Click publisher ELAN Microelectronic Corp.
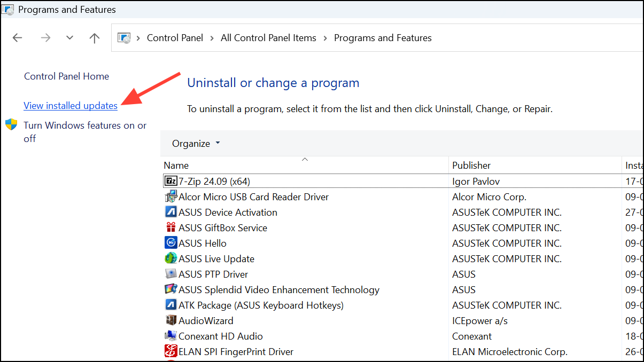The height and width of the screenshot is (362, 644). 510,351
